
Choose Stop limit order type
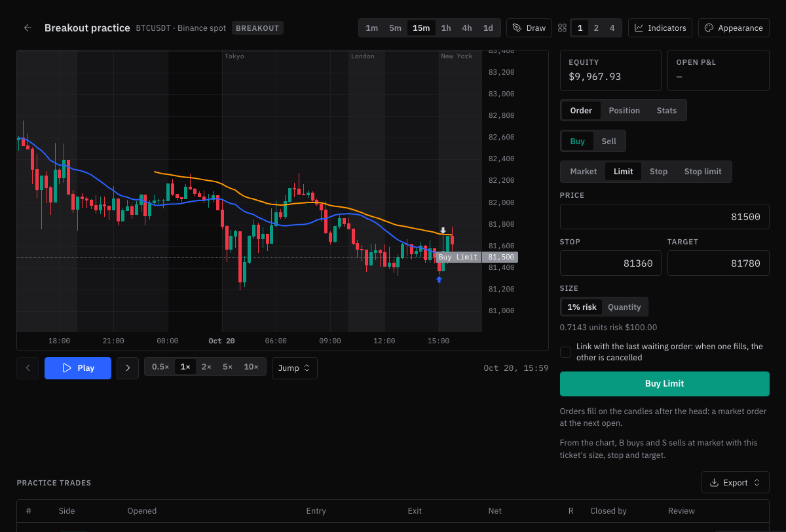tap(703, 172)
